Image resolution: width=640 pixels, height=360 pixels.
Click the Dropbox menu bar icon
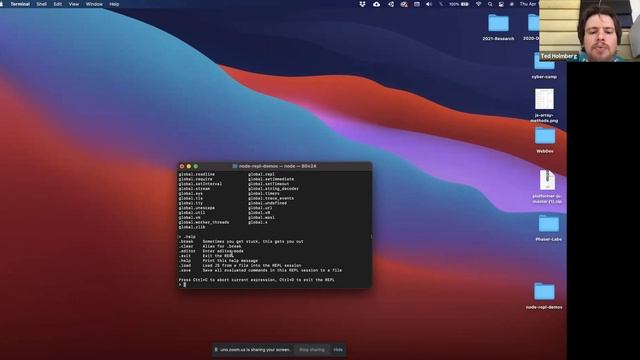362,4
